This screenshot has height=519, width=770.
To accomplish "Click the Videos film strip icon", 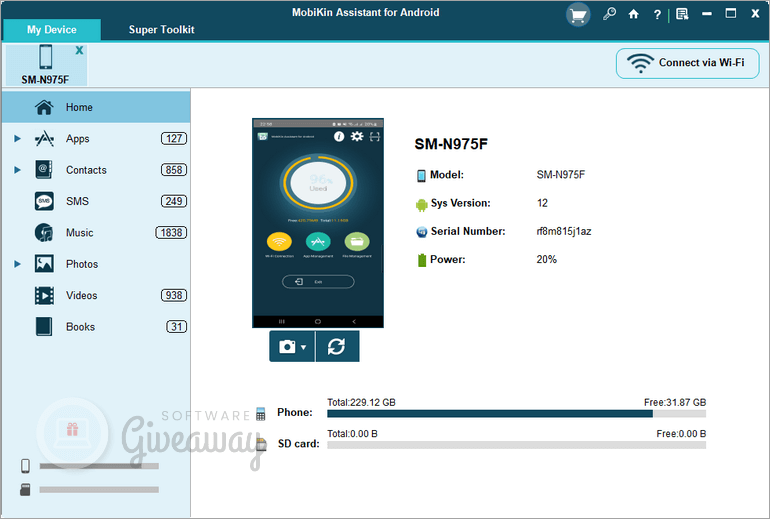I will coord(44,296).
